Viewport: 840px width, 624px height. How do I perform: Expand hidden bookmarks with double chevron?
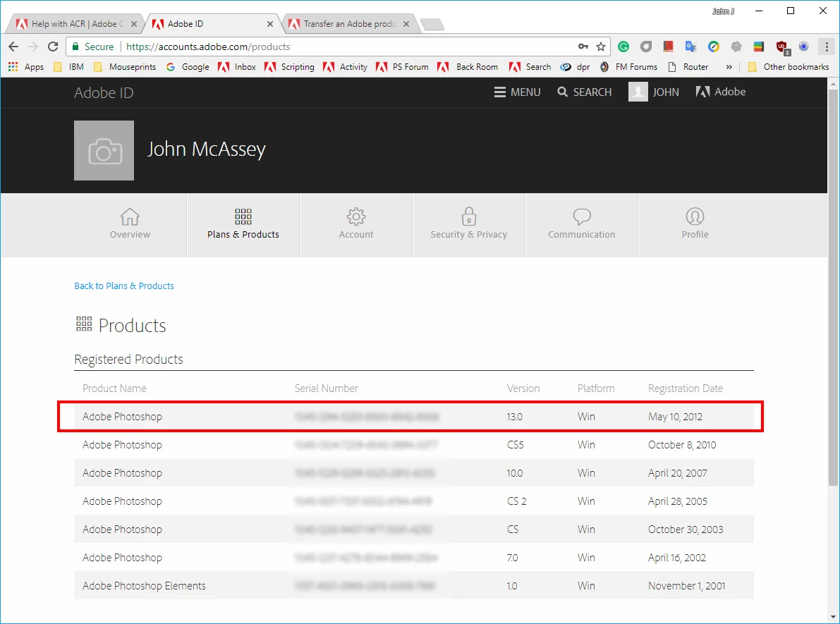click(x=729, y=67)
